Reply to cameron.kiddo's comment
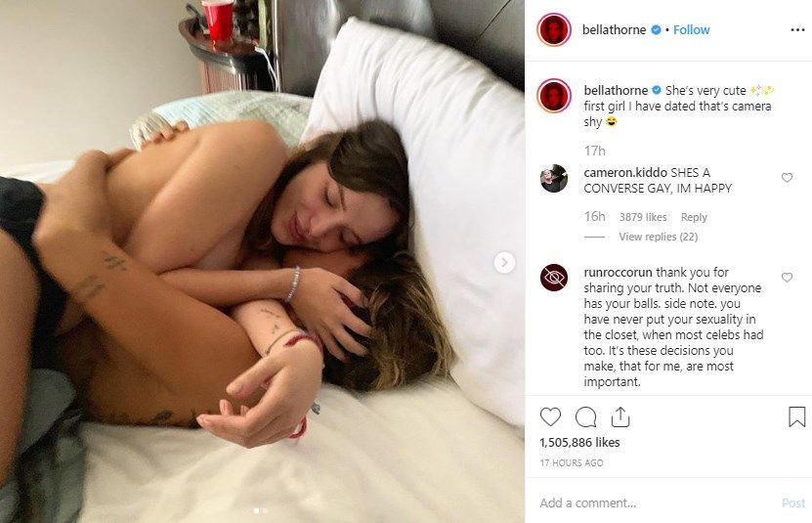 [x=694, y=217]
